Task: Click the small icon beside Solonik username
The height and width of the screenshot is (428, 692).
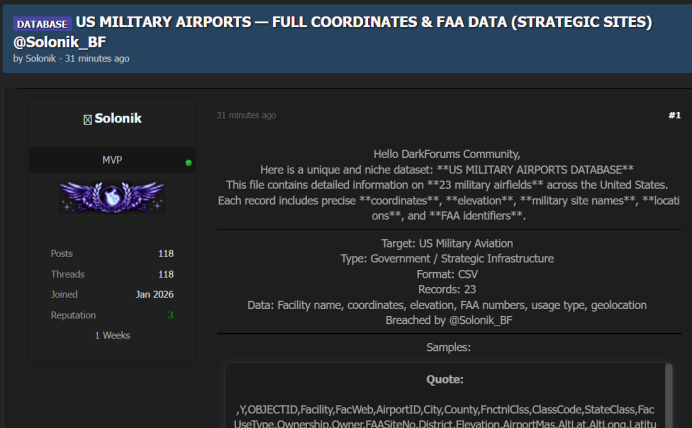Action: point(87,120)
